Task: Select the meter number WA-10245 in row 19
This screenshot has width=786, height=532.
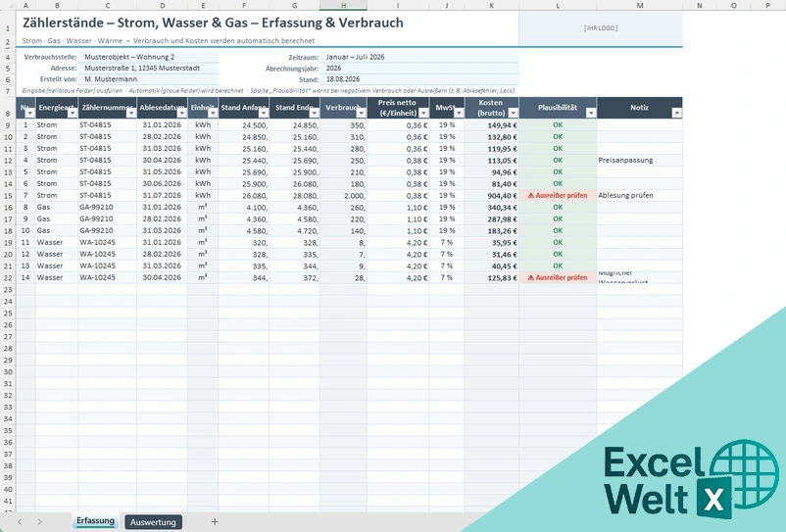Action: point(107,242)
